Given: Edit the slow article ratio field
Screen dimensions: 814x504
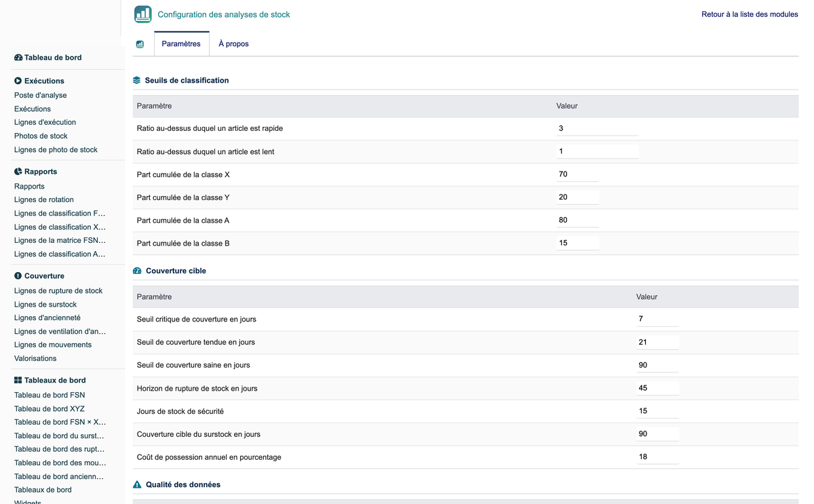Looking at the screenshot, I should click(597, 151).
